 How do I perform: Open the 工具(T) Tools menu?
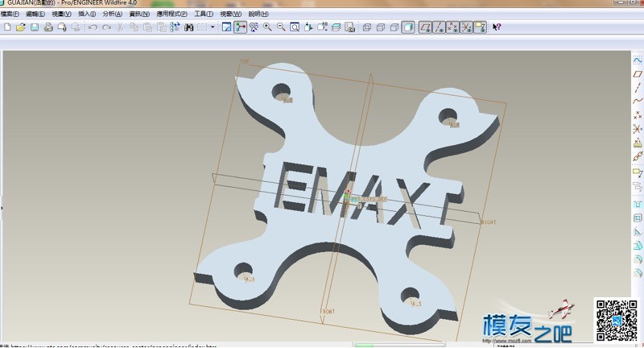204,14
